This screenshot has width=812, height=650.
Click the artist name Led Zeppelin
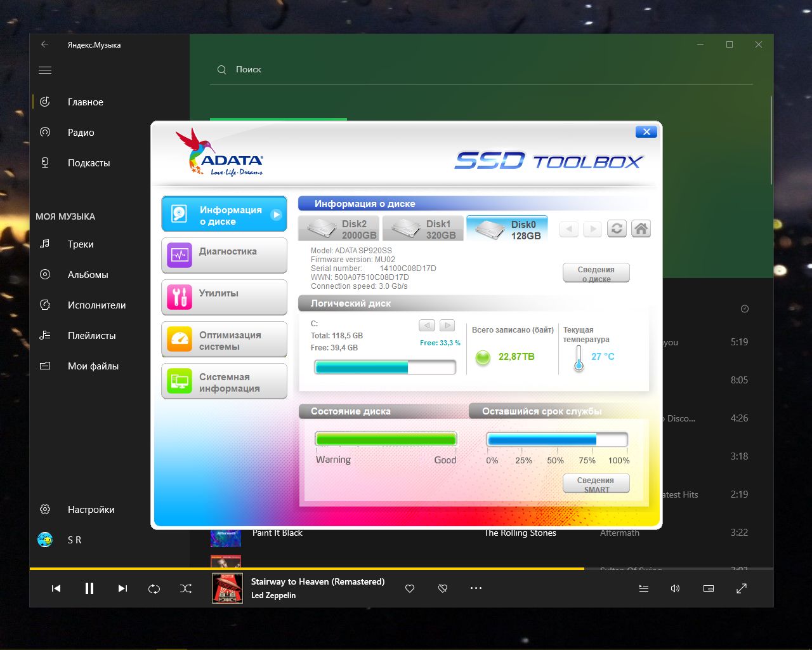click(273, 595)
